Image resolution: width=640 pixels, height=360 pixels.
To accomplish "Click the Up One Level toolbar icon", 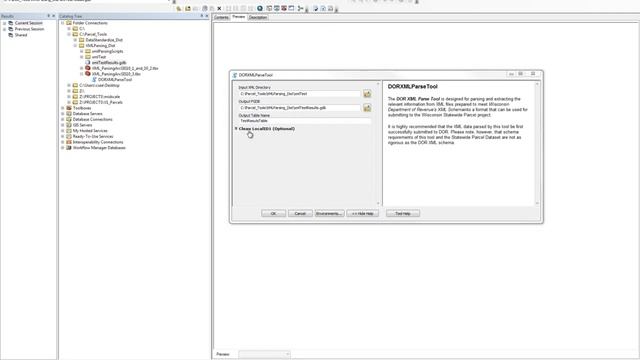I will tap(179, 8).
